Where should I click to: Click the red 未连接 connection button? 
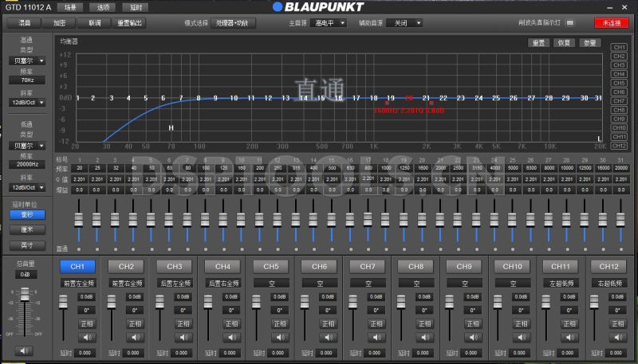611,23
